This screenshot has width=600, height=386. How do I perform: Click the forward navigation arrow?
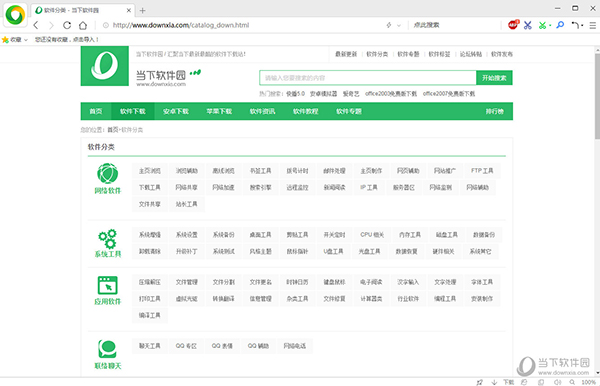click(51, 25)
